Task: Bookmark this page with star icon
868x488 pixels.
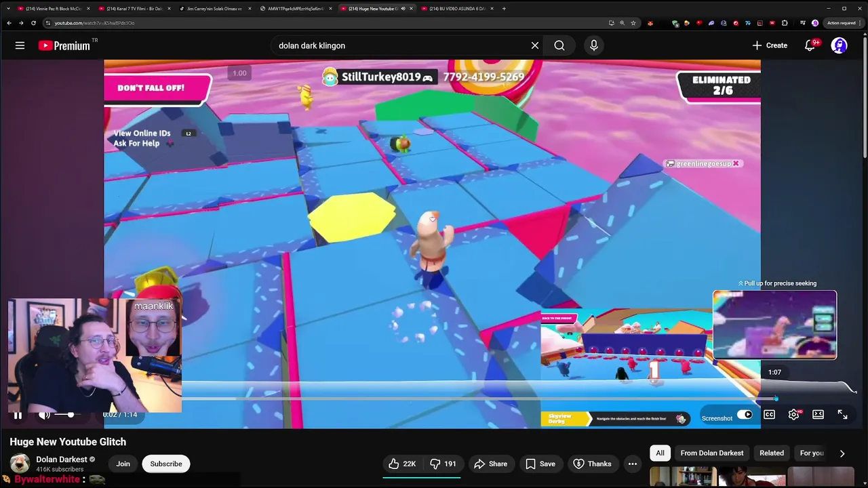Action: click(x=633, y=23)
